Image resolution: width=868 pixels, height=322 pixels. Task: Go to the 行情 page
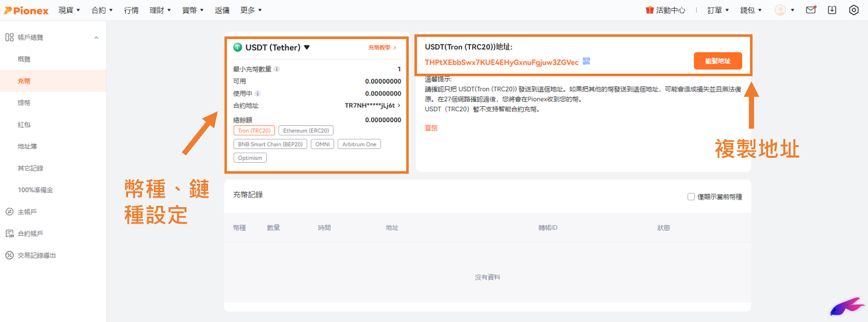coord(131,10)
